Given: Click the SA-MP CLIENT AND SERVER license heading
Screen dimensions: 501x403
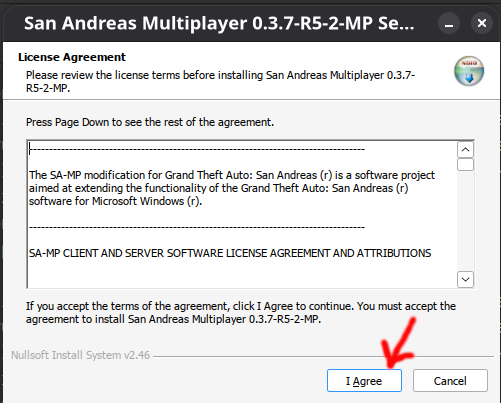Looking at the screenshot, I should [x=230, y=253].
